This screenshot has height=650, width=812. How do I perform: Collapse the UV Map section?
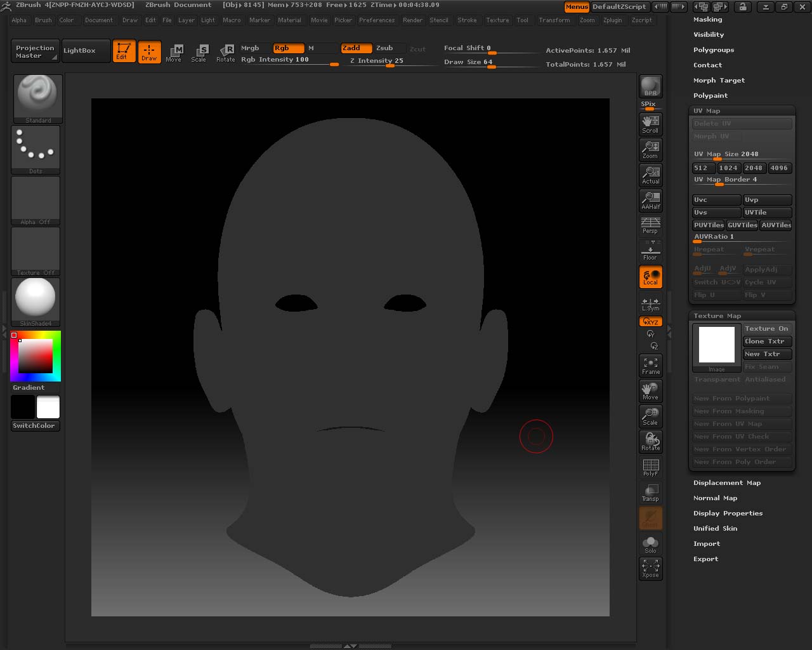pyautogui.click(x=707, y=111)
